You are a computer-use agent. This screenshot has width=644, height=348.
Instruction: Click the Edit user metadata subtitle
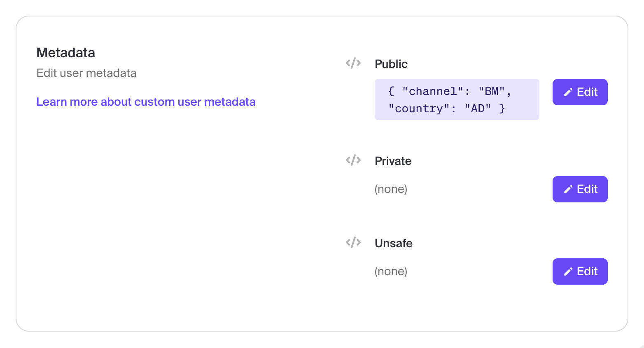tap(86, 73)
